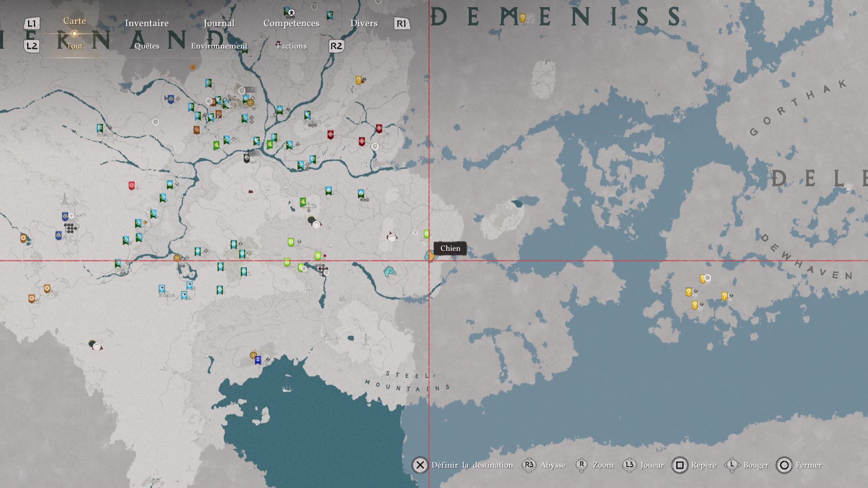Select the horse head map marker
Screen dimensions: 868x488
point(389,272)
